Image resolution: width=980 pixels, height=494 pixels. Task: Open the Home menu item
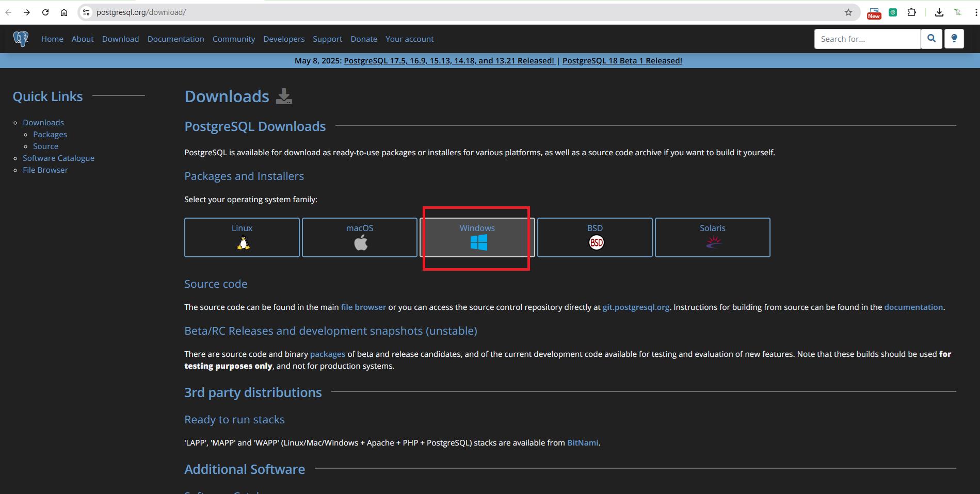[x=52, y=39]
